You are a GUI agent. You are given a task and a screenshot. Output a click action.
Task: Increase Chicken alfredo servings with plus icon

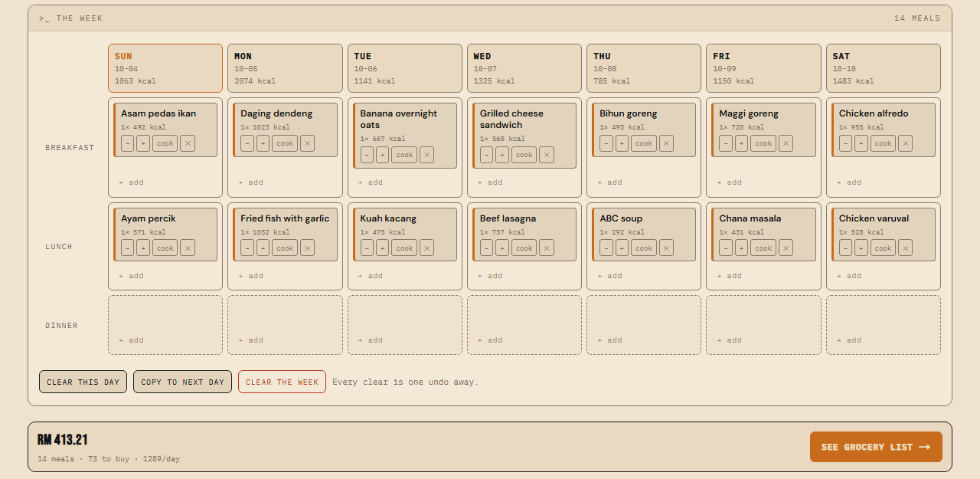(861, 143)
